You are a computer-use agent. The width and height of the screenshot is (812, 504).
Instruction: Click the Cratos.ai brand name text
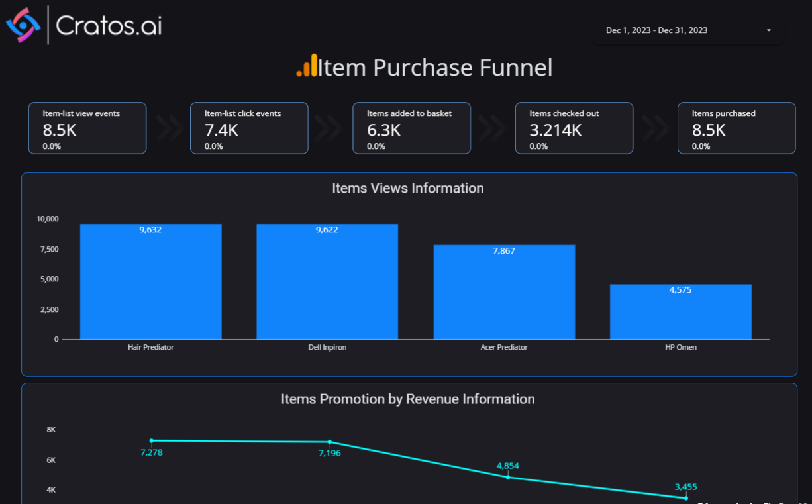109,26
